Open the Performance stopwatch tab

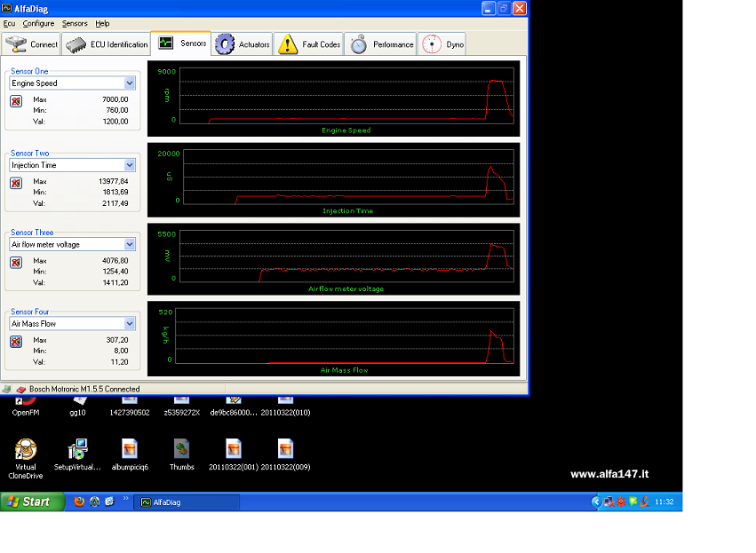pyautogui.click(x=380, y=44)
